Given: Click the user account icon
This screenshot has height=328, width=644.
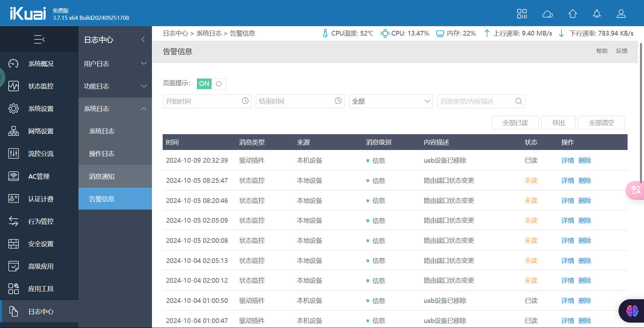Looking at the screenshot, I should click(x=621, y=14).
